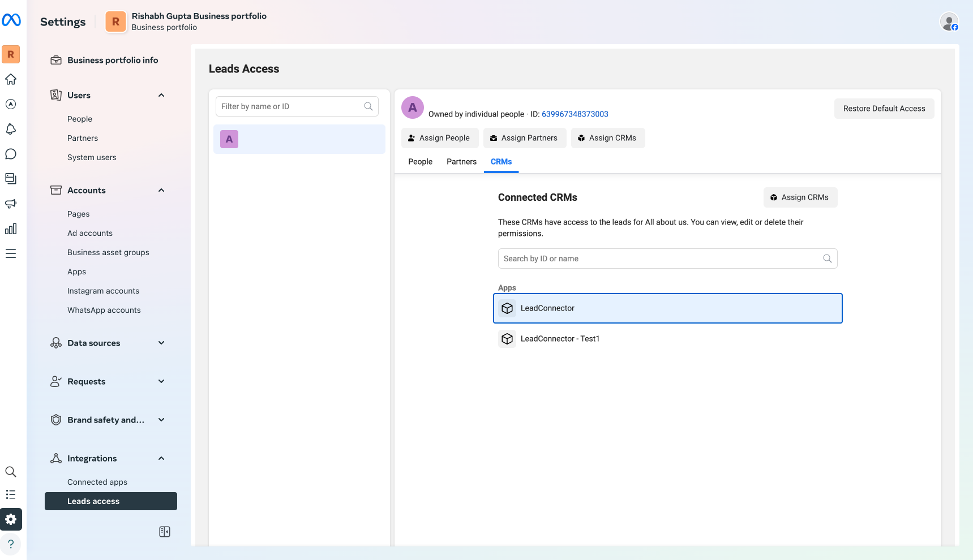Screen dimensions: 973x560
Task: Click Assign CRMs button beside Connected CRMs
Action: (x=800, y=197)
